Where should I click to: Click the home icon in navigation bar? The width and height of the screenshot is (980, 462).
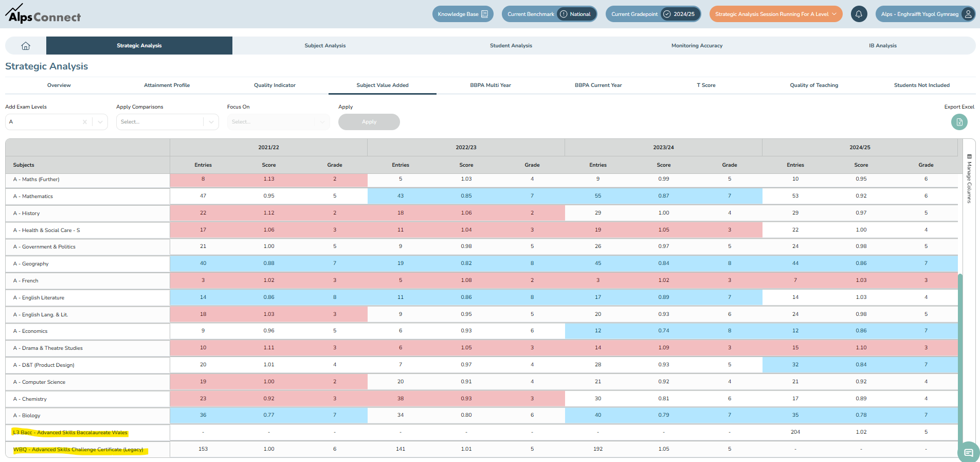26,46
